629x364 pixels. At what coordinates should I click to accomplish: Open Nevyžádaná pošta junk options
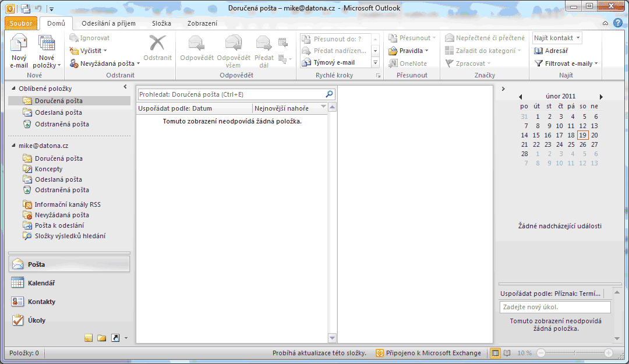(105, 63)
